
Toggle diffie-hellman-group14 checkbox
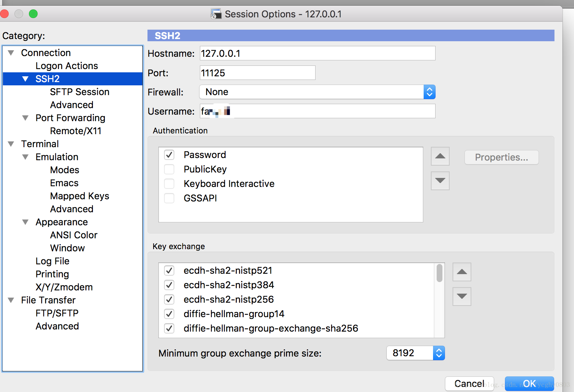[x=169, y=314]
